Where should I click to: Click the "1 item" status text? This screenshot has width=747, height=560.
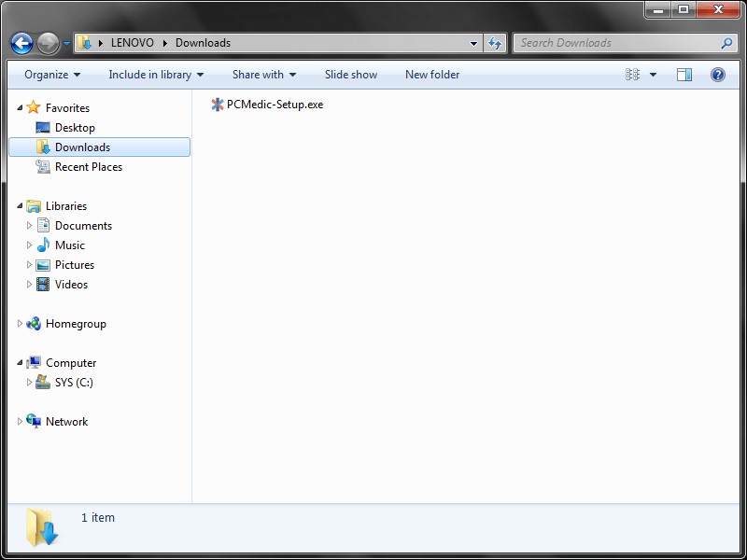[x=98, y=518]
